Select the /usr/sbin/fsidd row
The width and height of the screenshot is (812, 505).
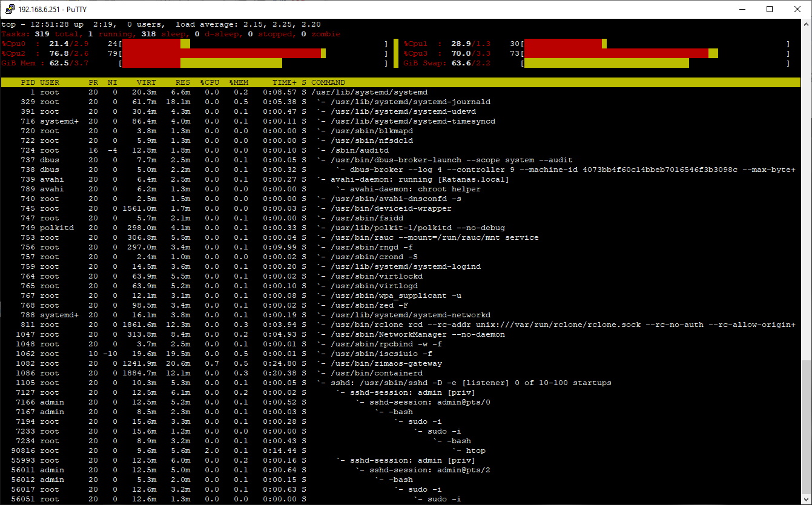tap(400, 218)
